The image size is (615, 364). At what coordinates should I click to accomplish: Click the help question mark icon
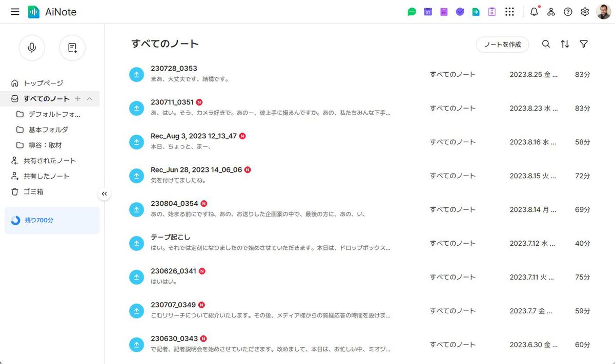[x=568, y=12]
